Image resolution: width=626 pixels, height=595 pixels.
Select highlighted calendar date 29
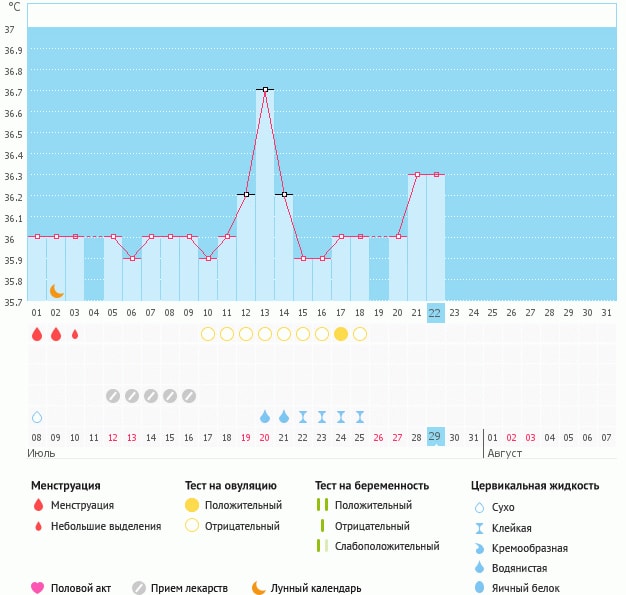435,437
